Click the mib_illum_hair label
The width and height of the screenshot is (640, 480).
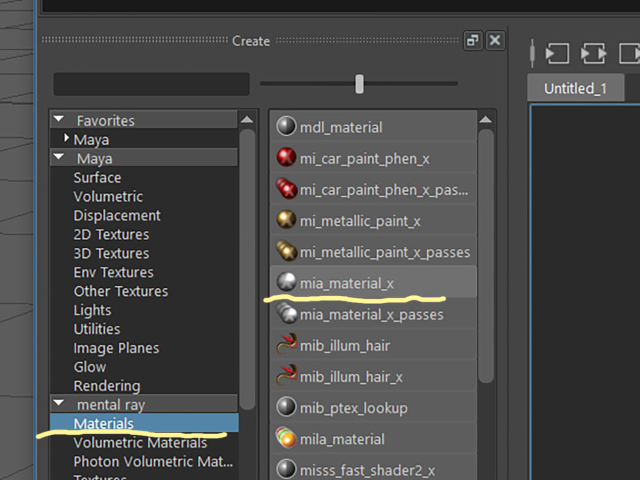(345, 346)
